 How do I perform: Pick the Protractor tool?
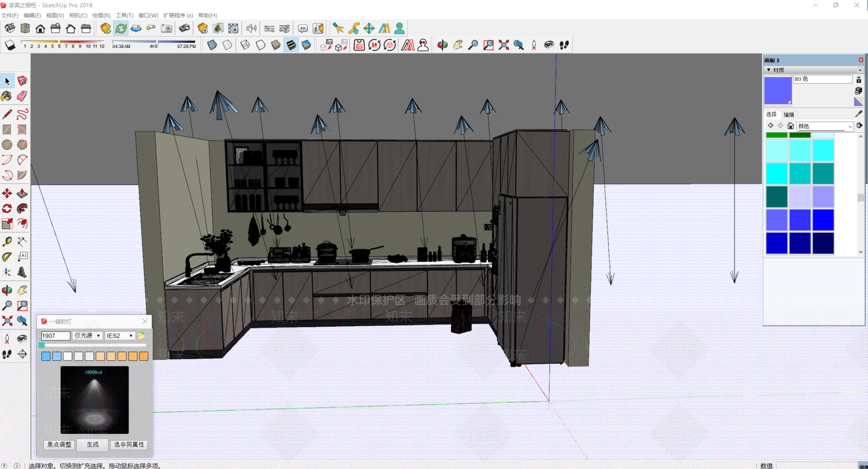point(7,257)
